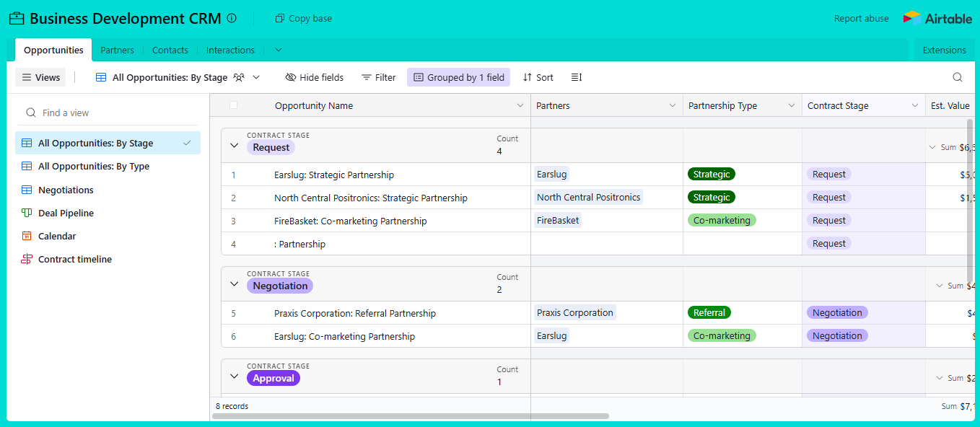This screenshot has height=427, width=980.
Task: Click Co-marketing tag in FireBasket row
Action: pos(722,220)
